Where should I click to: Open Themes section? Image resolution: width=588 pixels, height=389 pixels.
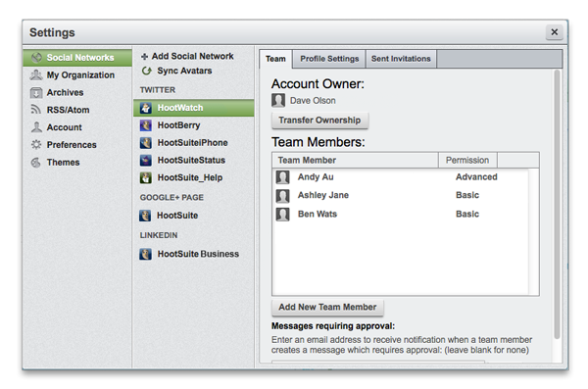[x=77, y=162]
